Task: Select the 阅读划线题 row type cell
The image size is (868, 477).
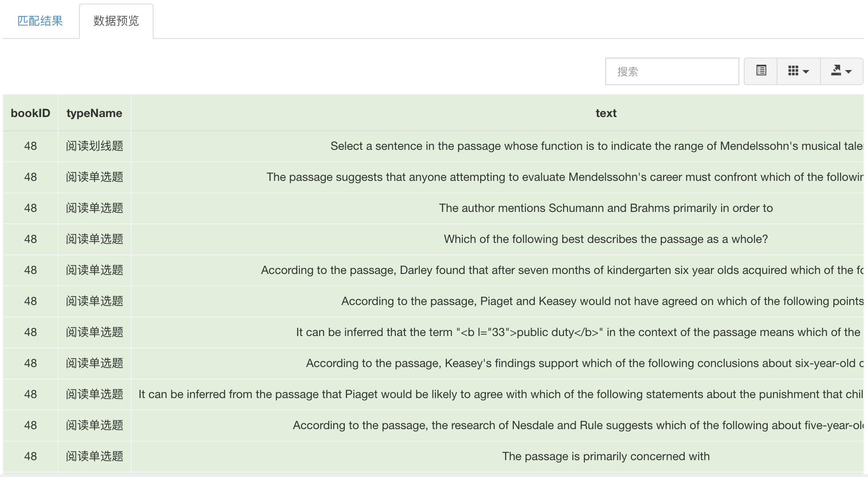Action: tap(95, 146)
